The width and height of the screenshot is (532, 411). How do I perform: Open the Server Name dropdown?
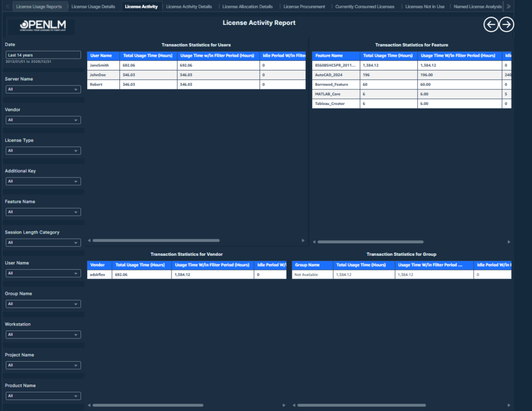[x=43, y=89]
